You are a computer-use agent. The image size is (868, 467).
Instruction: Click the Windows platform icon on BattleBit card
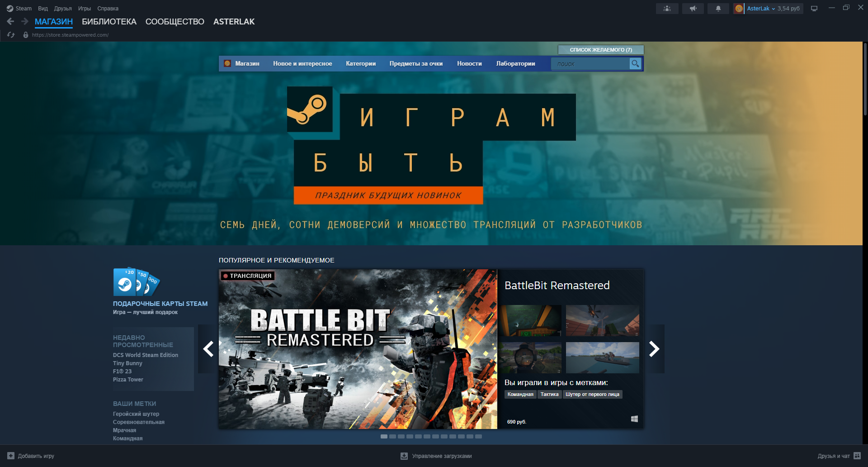[634, 419]
